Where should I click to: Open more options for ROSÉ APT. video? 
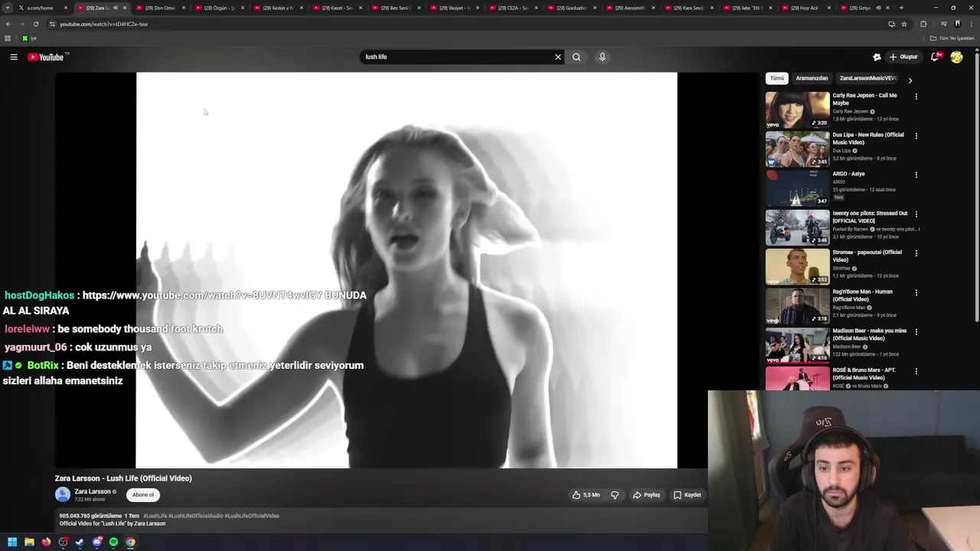pos(916,370)
